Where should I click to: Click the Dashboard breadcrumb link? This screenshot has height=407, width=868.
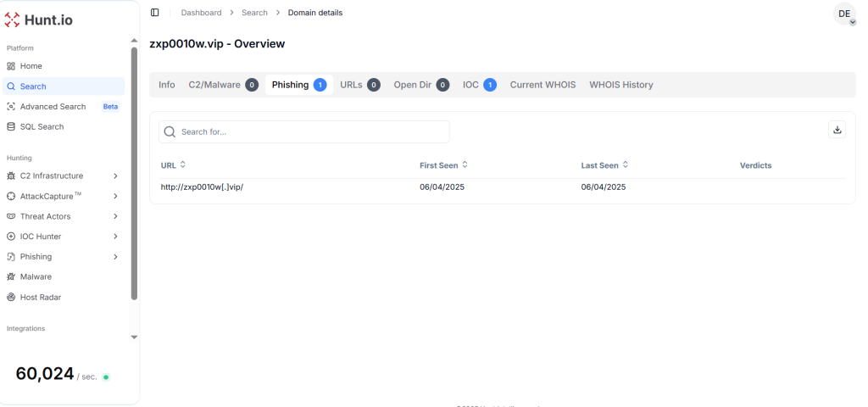click(x=201, y=13)
